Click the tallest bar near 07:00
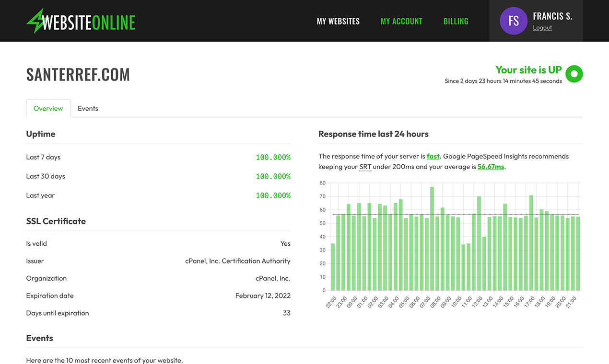The height and width of the screenshot is (364, 609). [432, 239]
